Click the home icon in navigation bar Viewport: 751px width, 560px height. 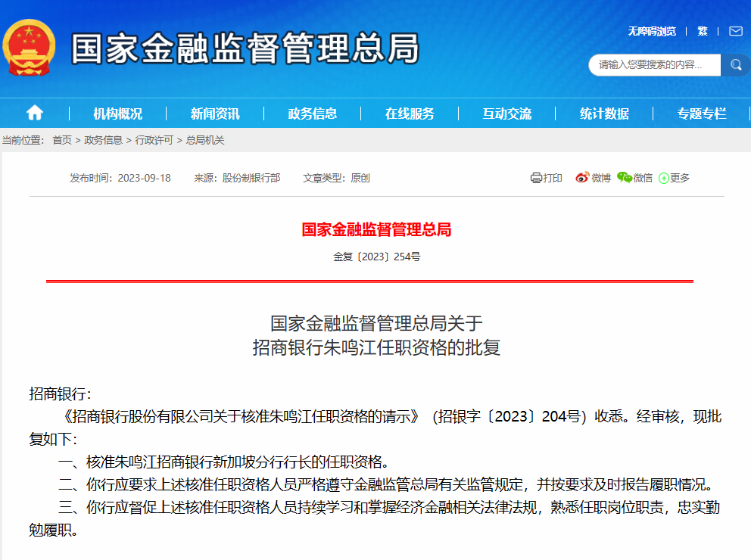point(35,114)
